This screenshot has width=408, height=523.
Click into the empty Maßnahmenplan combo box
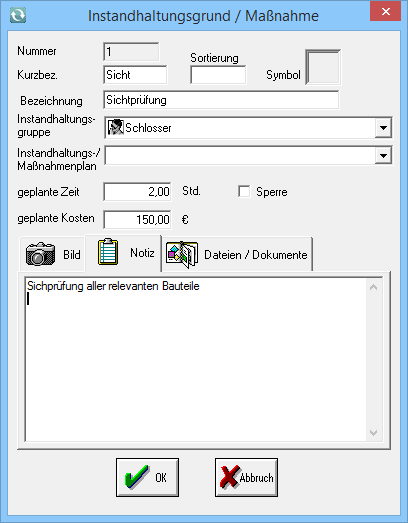pos(240,155)
